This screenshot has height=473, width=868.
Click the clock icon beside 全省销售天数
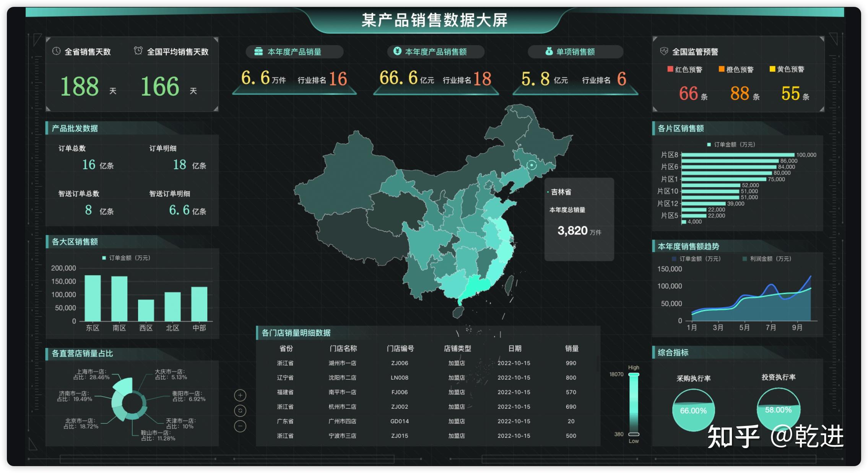tap(56, 51)
